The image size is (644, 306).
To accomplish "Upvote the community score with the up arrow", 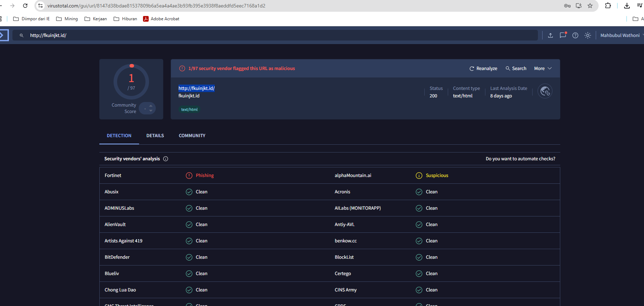I will tap(151, 106).
